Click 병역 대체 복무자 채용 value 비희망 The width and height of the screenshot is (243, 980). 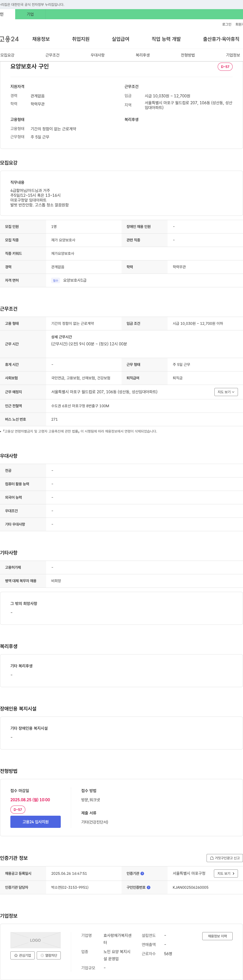coord(56,581)
